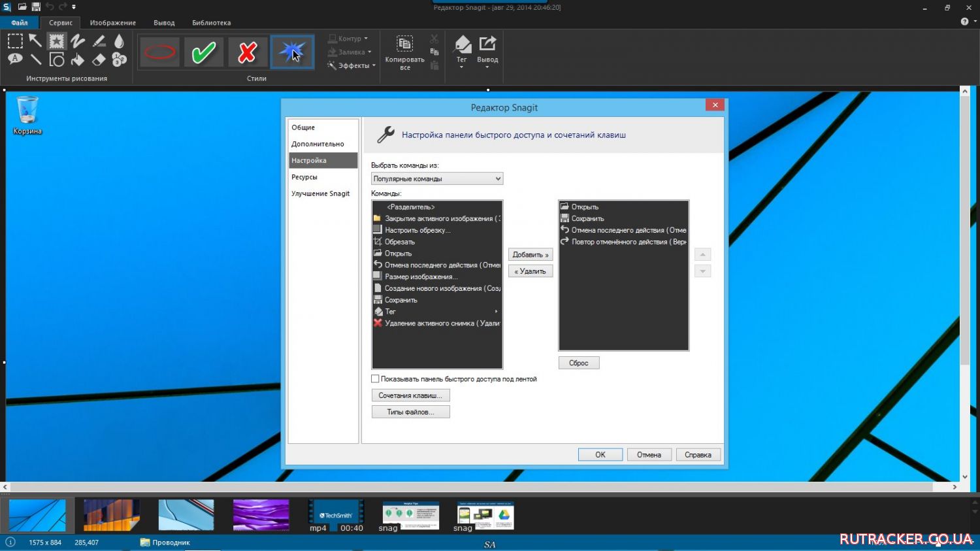Select the Ресурсы settings category
The width and height of the screenshot is (980, 551).
(x=323, y=177)
